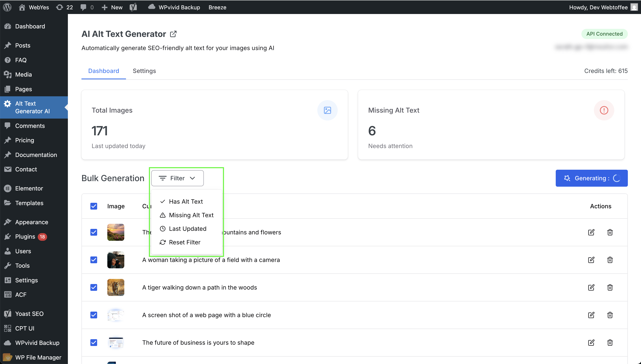Uncheck the woman with camera row

[94, 260]
